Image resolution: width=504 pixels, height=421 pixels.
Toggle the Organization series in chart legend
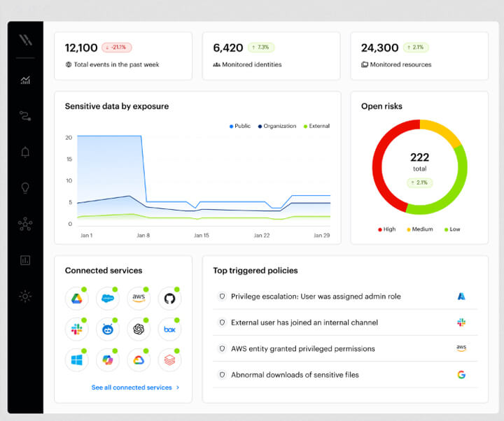[x=277, y=127]
